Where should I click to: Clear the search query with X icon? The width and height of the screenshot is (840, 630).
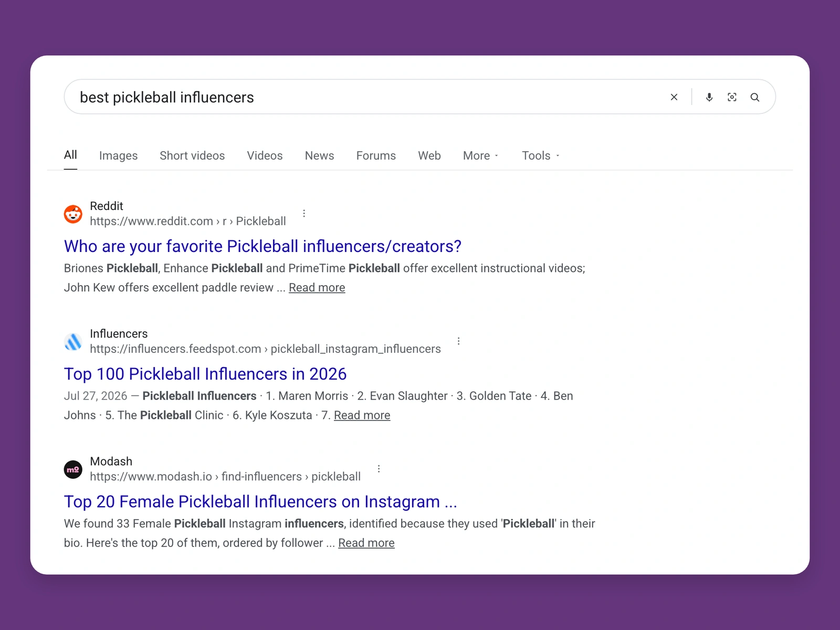point(674,97)
